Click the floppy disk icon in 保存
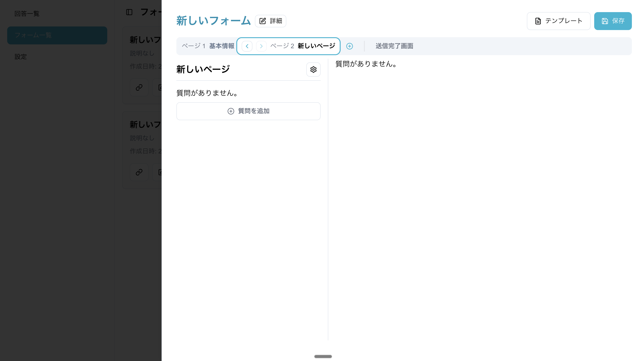 tap(605, 21)
